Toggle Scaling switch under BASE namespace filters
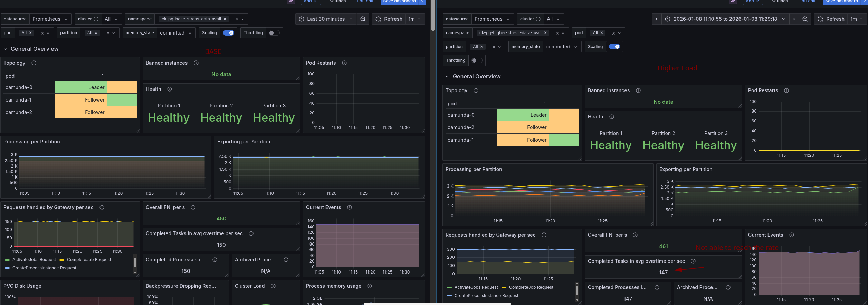 pyautogui.click(x=229, y=33)
